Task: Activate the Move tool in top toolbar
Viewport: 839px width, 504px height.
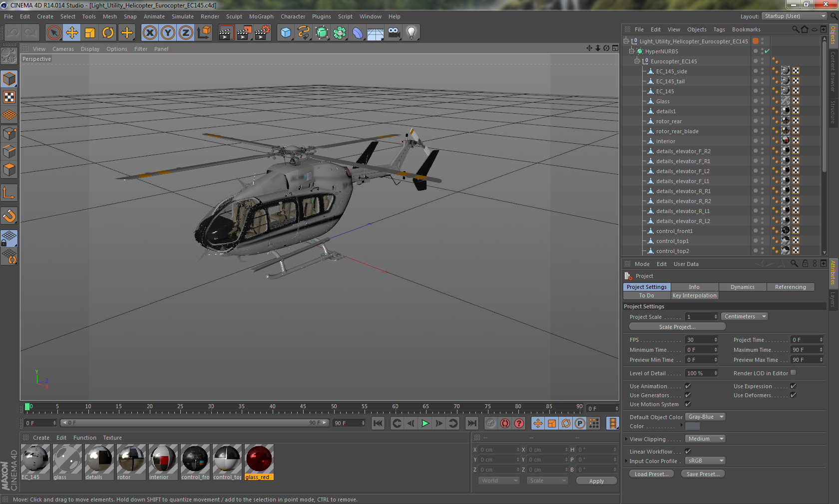Action: click(72, 33)
